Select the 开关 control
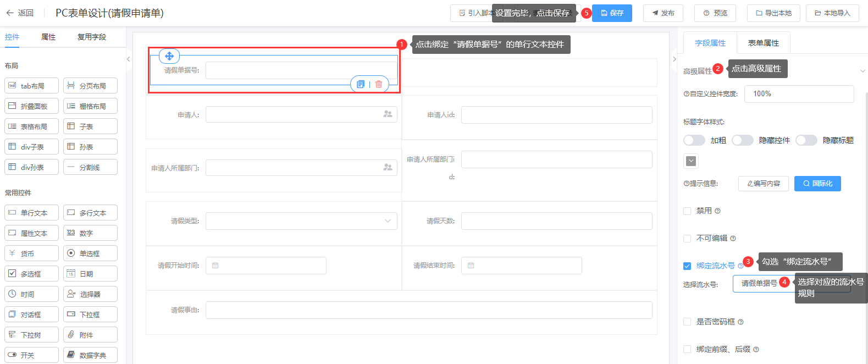The image size is (868, 364). [31, 355]
